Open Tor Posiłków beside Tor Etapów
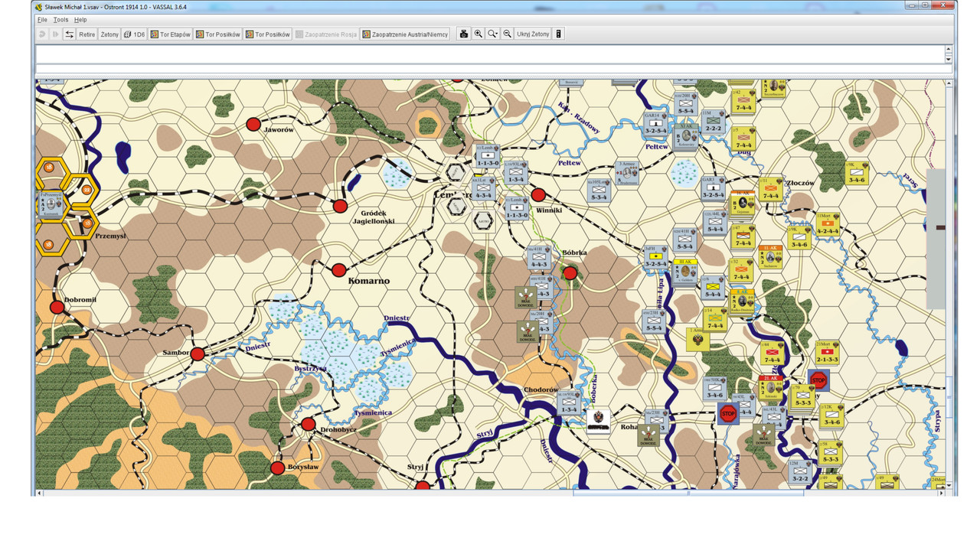Image resolution: width=980 pixels, height=554 pixels. click(x=218, y=34)
